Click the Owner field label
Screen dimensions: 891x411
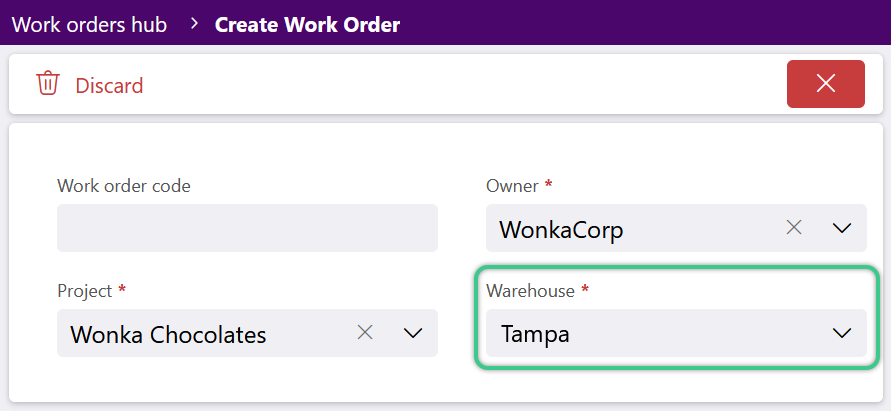point(512,186)
